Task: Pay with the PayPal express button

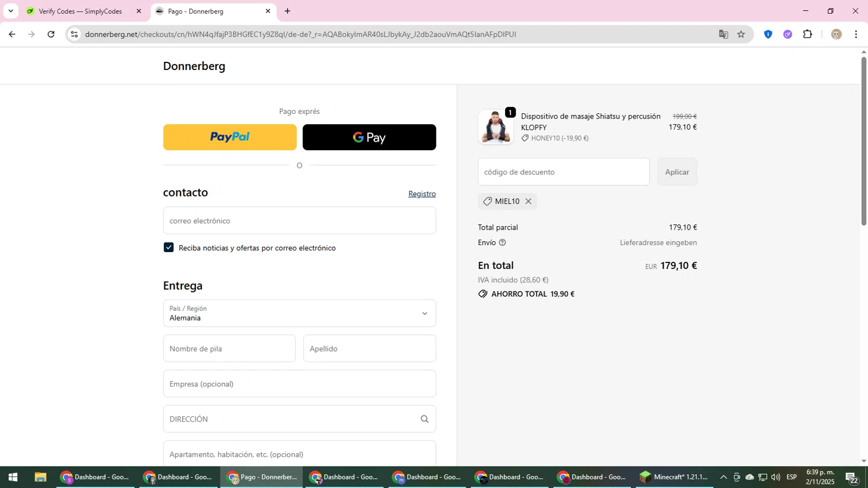Action: click(230, 137)
